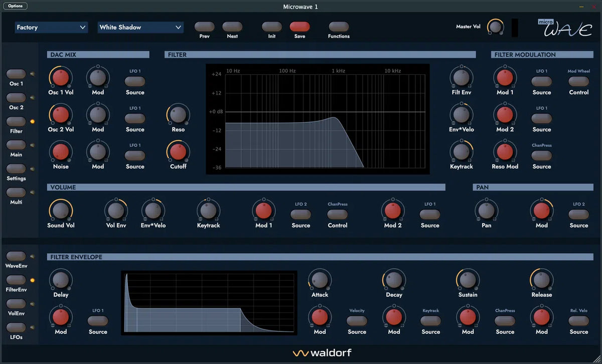Switch to the Osc 1 page

point(16,74)
